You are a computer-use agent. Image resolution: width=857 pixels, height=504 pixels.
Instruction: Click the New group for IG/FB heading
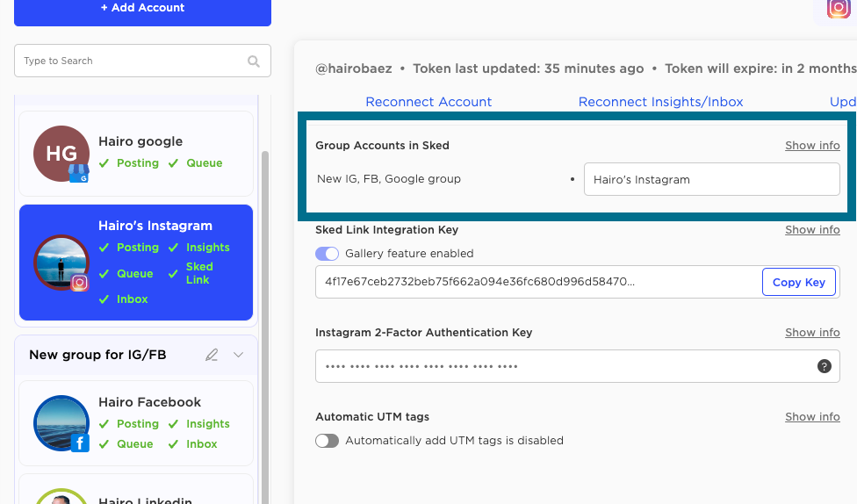pos(97,355)
